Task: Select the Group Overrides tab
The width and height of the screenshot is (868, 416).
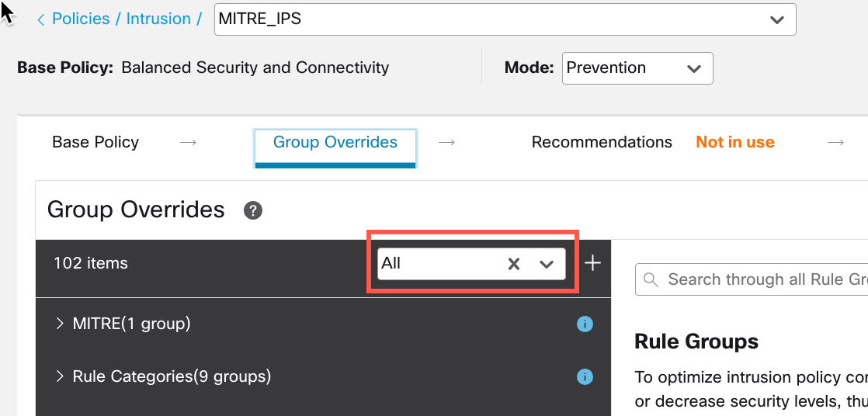Action: [335, 142]
